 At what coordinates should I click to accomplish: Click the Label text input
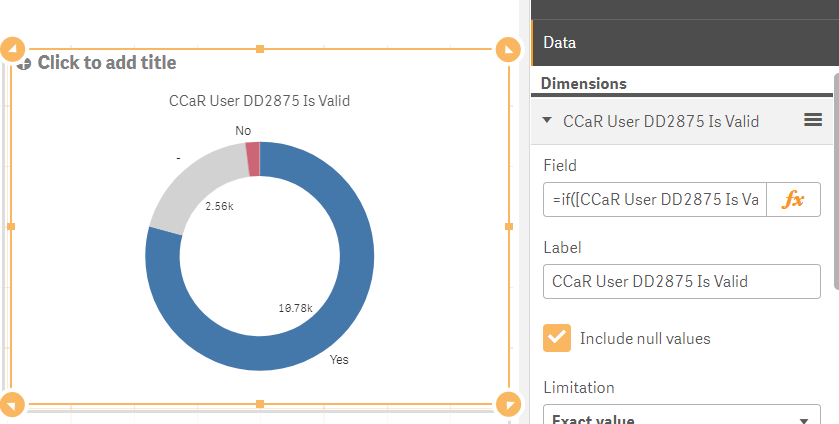681,281
